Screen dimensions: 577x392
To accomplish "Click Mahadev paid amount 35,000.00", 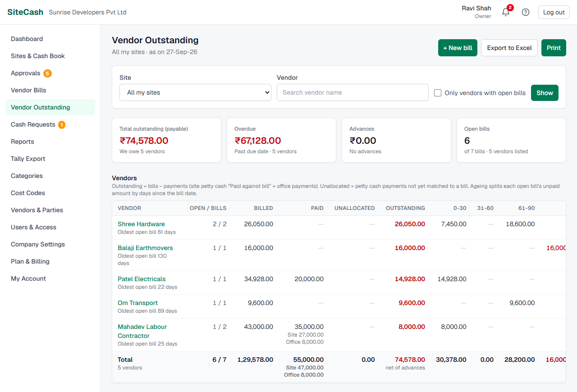I will pos(309,327).
